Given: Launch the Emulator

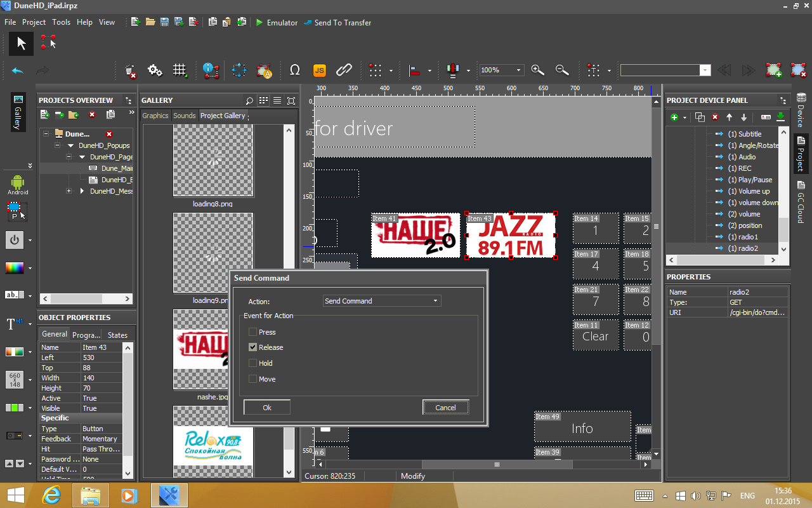Looking at the screenshot, I should tap(277, 22).
